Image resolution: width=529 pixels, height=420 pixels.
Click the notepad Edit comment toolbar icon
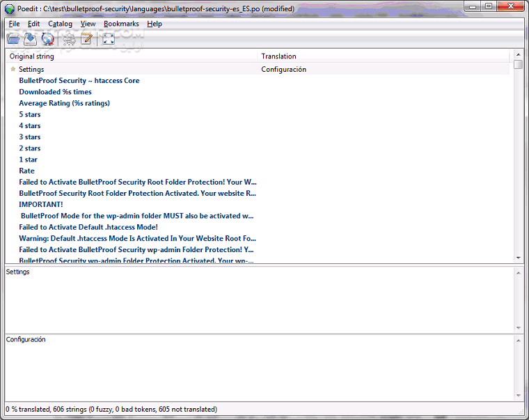(87, 39)
